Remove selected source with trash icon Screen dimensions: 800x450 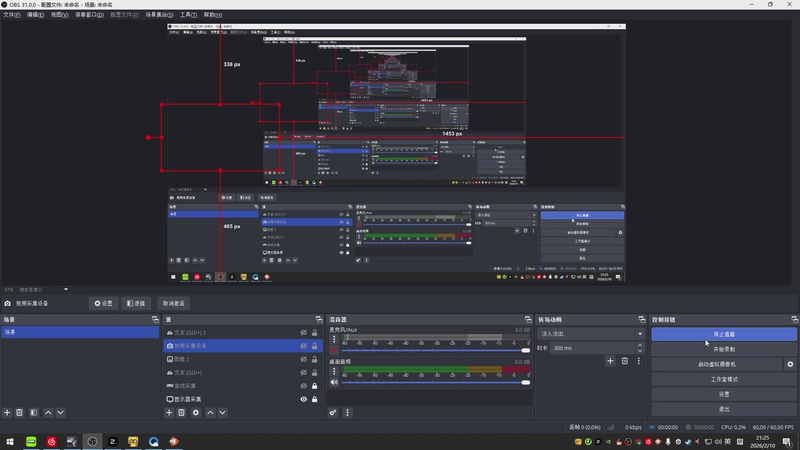point(182,412)
